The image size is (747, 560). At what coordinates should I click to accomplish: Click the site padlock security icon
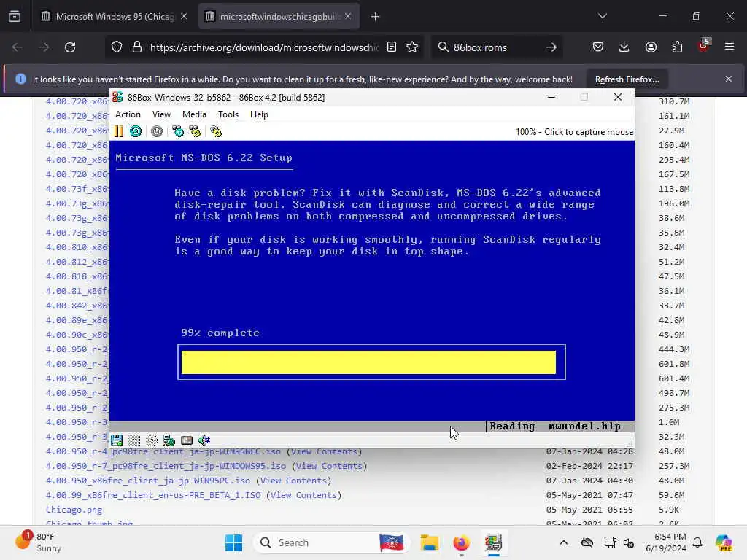137,47
